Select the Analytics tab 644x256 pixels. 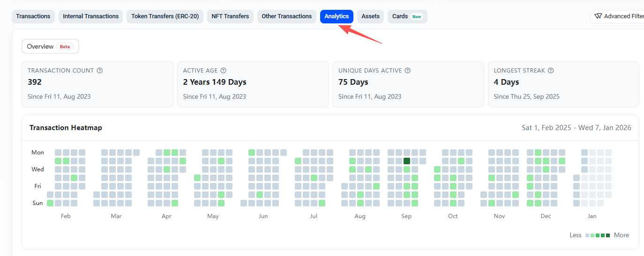click(337, 16)
